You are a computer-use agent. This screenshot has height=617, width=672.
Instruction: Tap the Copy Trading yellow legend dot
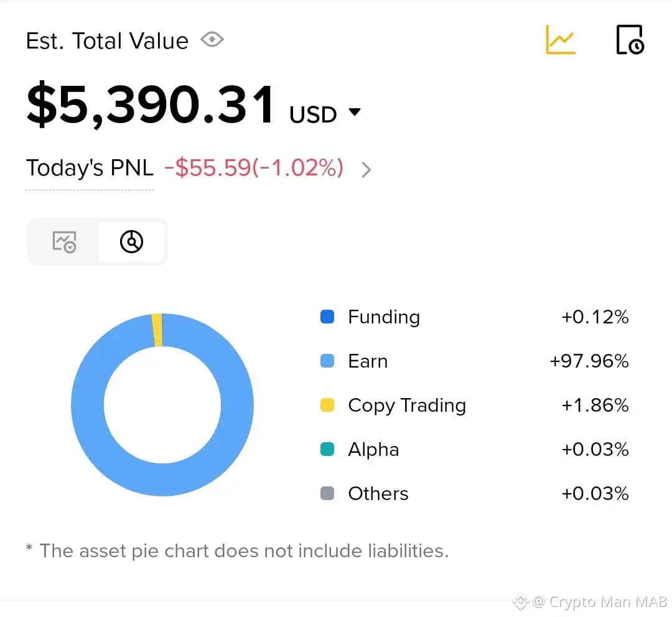pos(327,406)
